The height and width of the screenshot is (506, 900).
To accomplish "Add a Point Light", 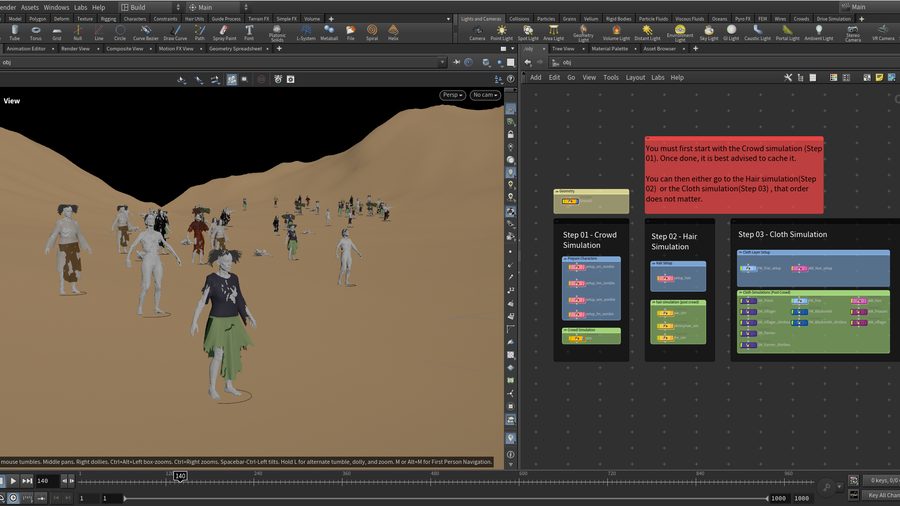I will click(501, 32).
